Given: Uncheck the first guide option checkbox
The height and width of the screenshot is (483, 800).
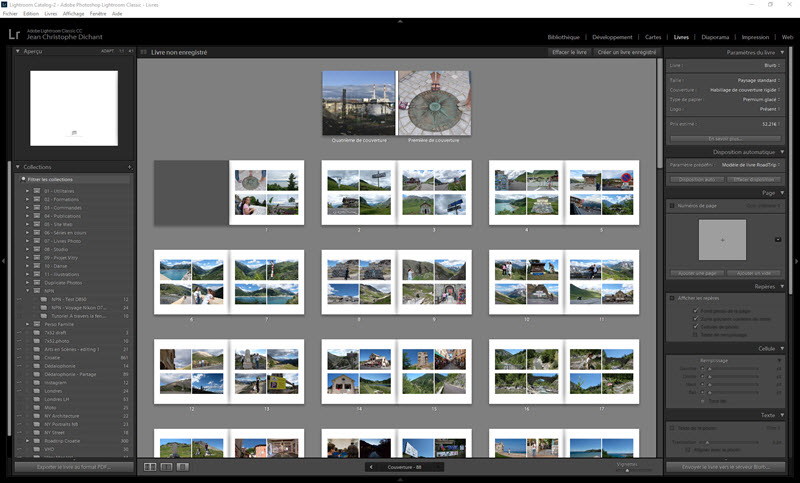Looking at the screenshot, I should [695, 311].
